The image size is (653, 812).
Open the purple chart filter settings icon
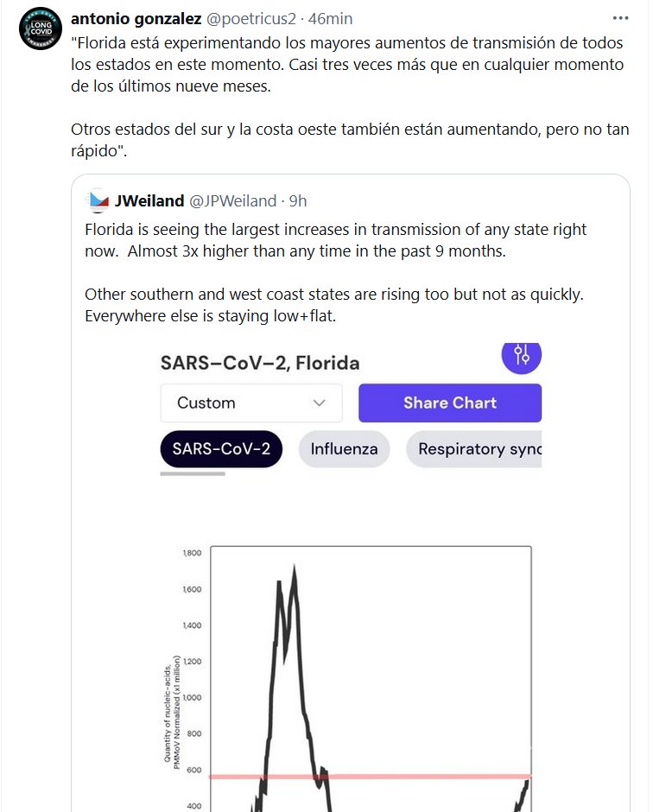point(521,354)
